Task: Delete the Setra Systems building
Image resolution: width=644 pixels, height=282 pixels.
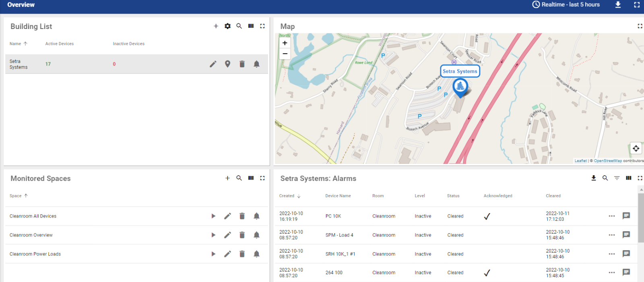Action: (x=242, y=64)
